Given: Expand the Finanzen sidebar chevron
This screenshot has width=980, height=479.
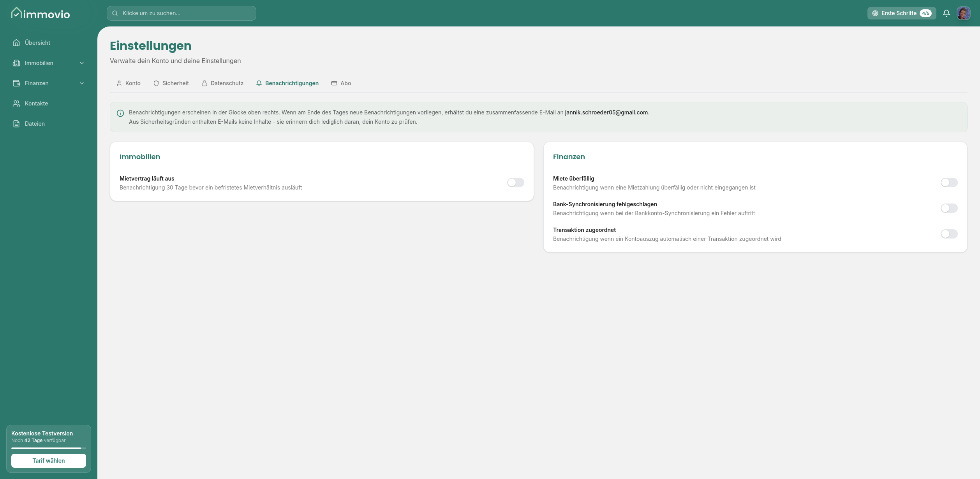Looking at the screenshot, I should tap(82, 83).
